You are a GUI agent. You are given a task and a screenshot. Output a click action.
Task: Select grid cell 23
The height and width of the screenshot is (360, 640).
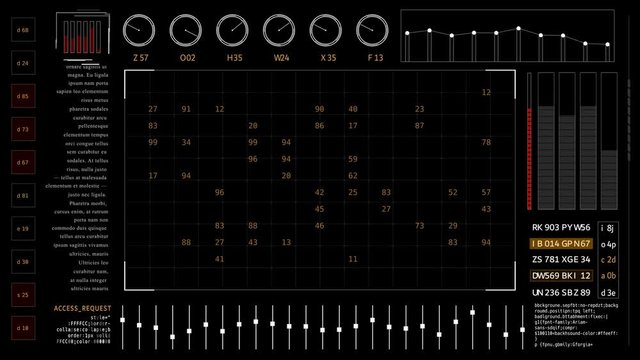(x=420, y=109)
